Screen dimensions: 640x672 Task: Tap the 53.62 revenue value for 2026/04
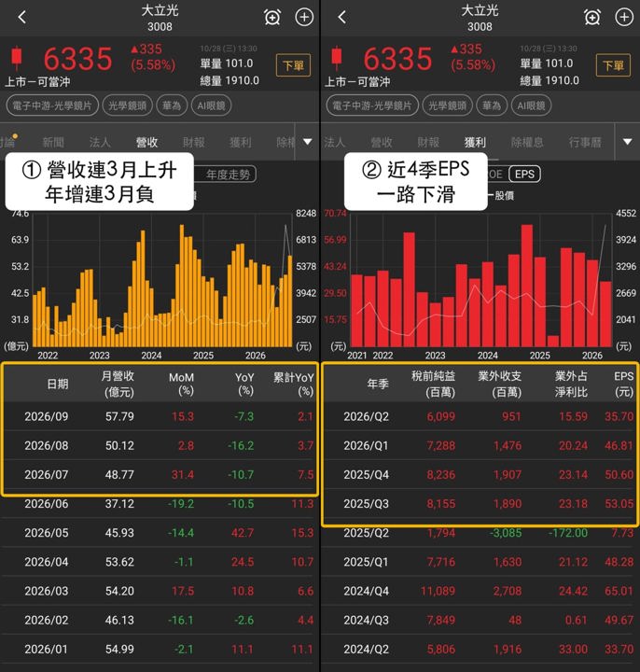tap(119, 562)
